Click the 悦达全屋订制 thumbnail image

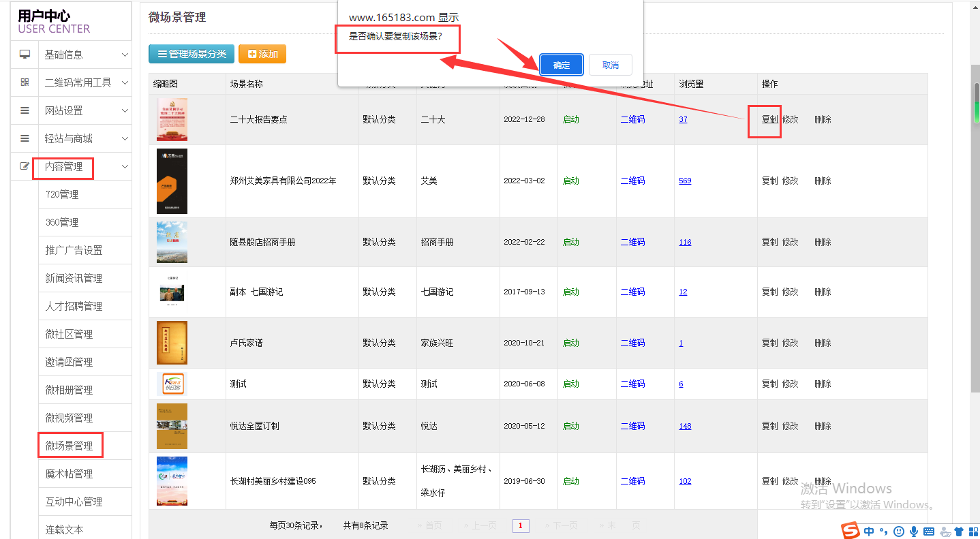click(172, 426)
